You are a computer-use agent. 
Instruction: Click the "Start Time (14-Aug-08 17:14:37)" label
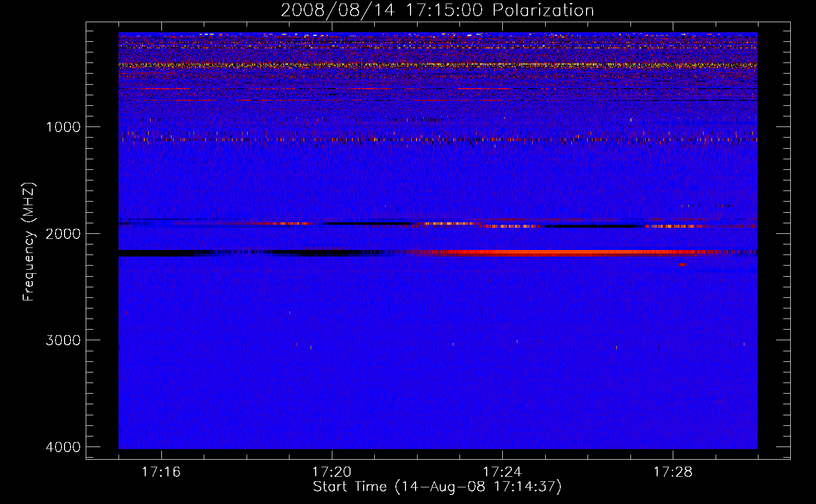pos(437,487)
